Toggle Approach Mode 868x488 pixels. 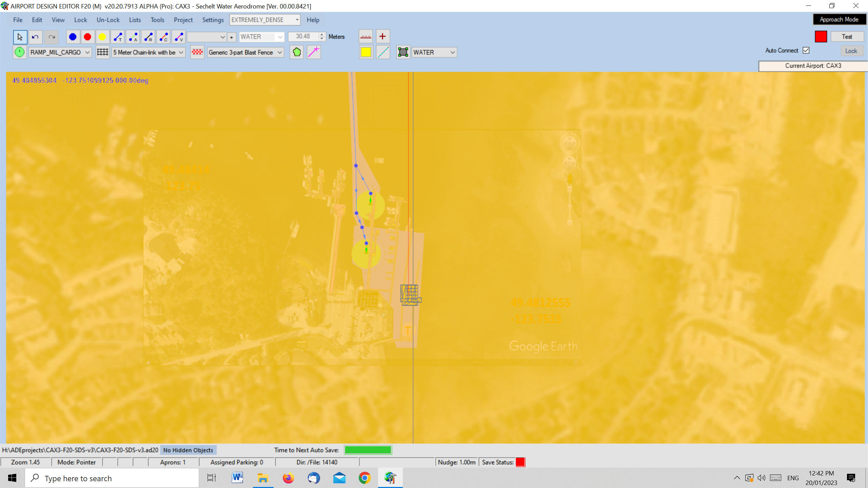[839, 20]
